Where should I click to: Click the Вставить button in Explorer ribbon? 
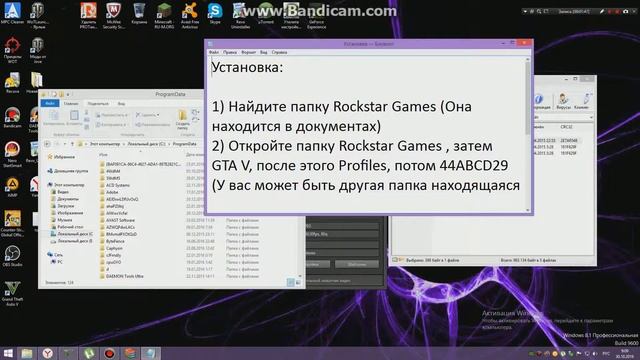[74, 118]
